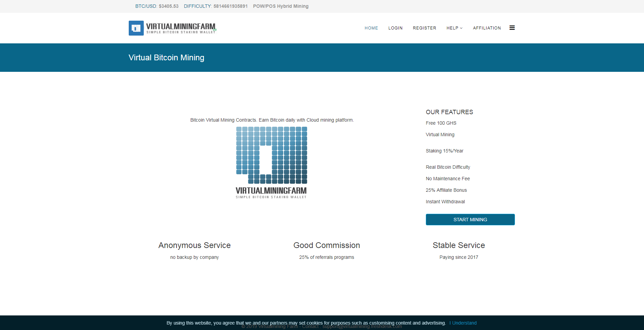
Task: Click the Virtual Mining feature text
Action: tap(440, 135)
